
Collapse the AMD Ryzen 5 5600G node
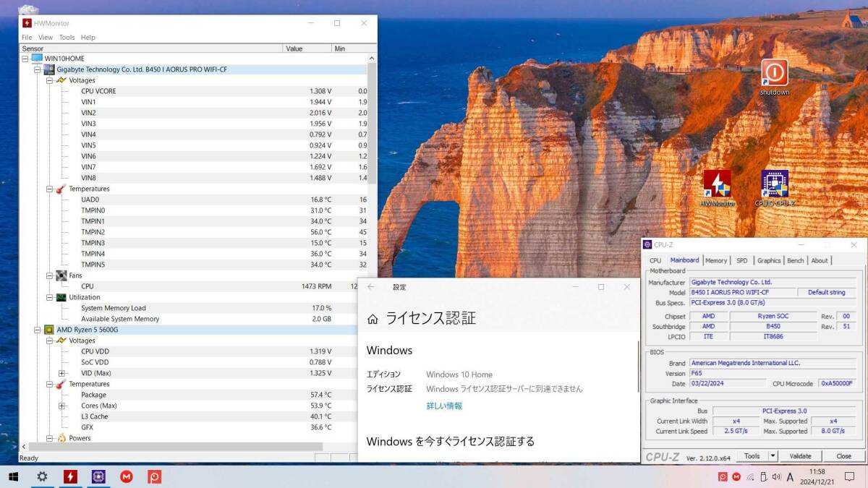(38, 330)
